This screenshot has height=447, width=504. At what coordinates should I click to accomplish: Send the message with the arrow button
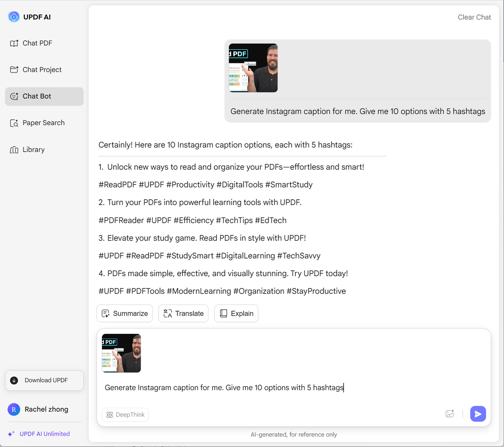coord(478,414)
